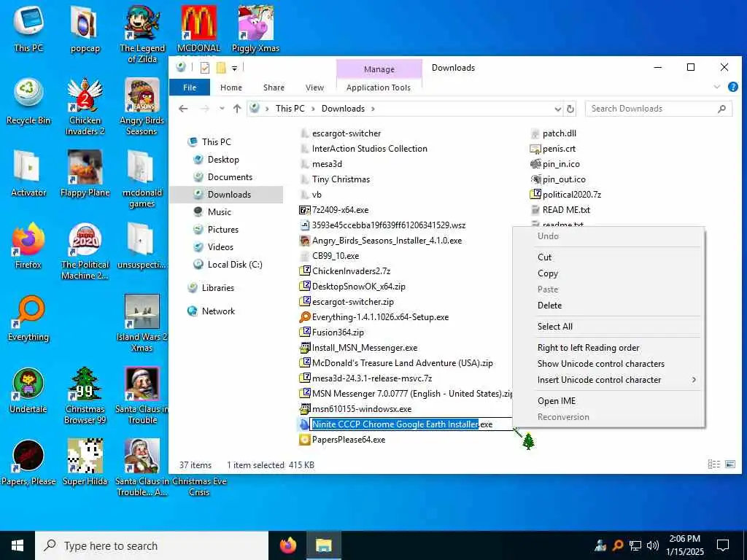Open the Recycle Bin desktop icon
The width and height of the screenshot is (747, 560).
pos(28,102)
